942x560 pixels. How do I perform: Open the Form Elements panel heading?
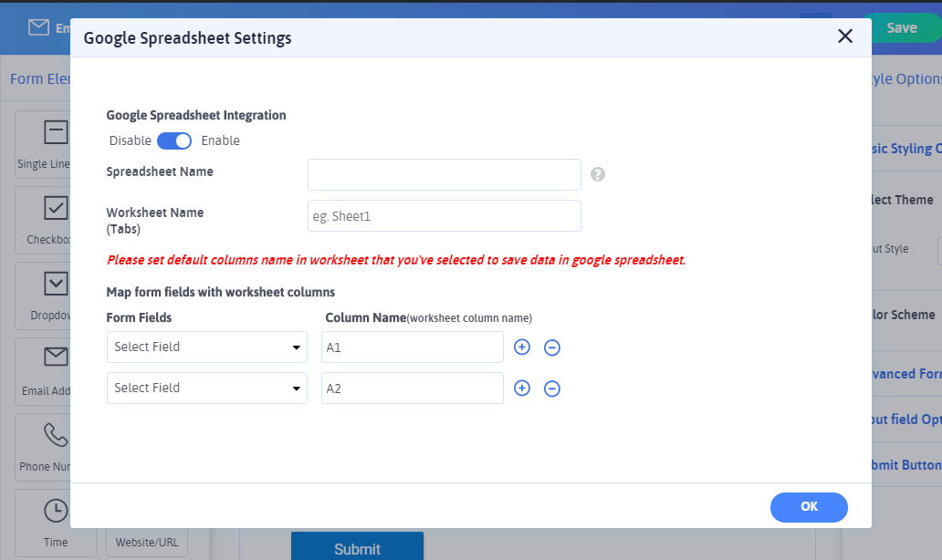click(40, 78)
